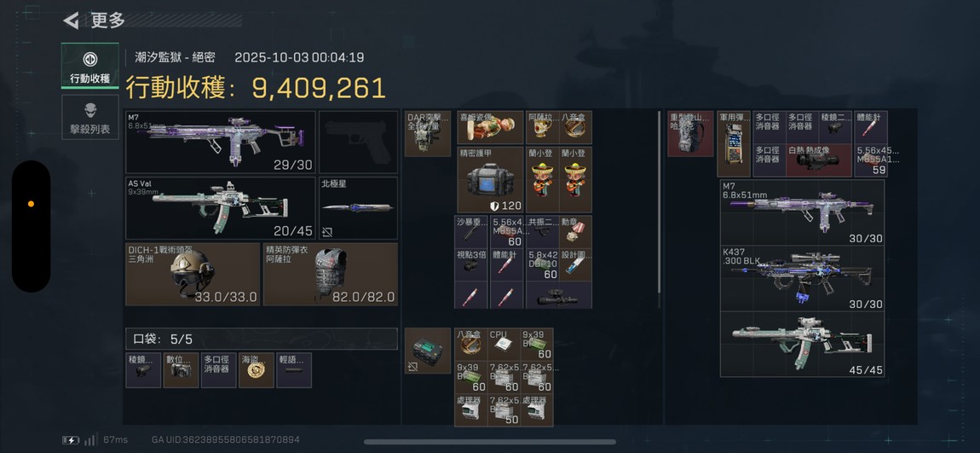980x453 pixels.
Task: Select the M7 rifle showing 29/30 ammo
Action: 221,142
